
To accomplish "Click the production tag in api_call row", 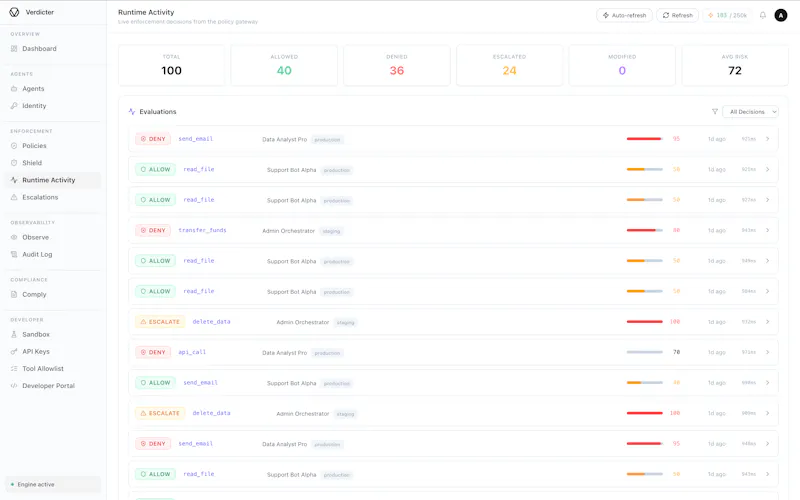I will (327, 353).
